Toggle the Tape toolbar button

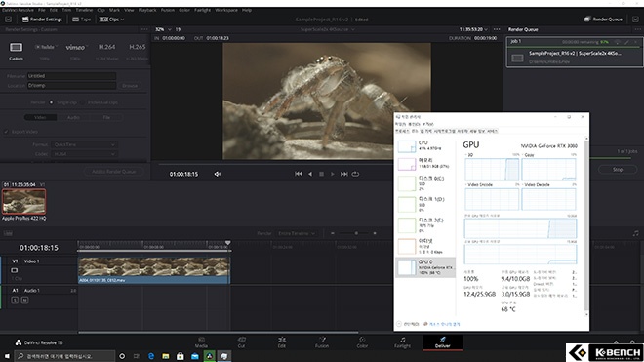(x=81, y=20)
